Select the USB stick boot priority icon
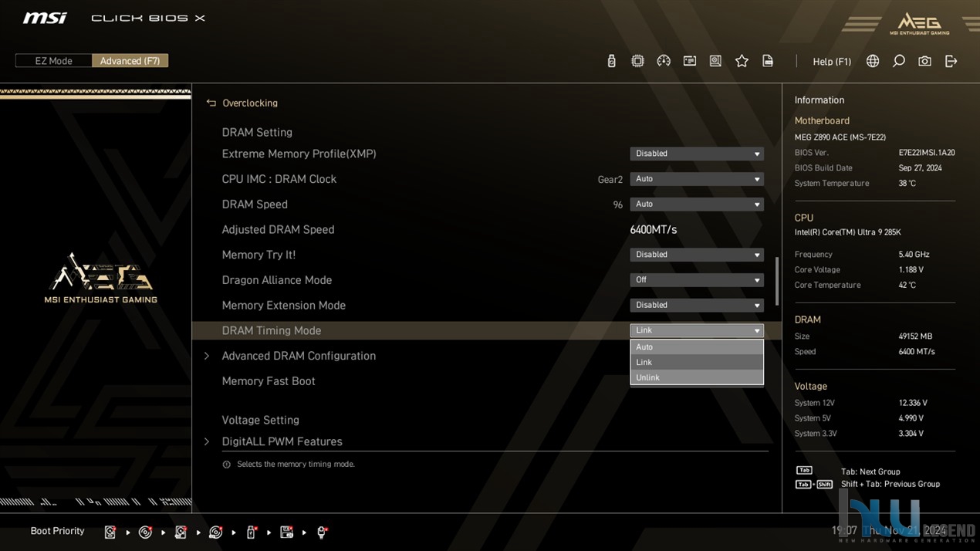 tap(252, 532)
